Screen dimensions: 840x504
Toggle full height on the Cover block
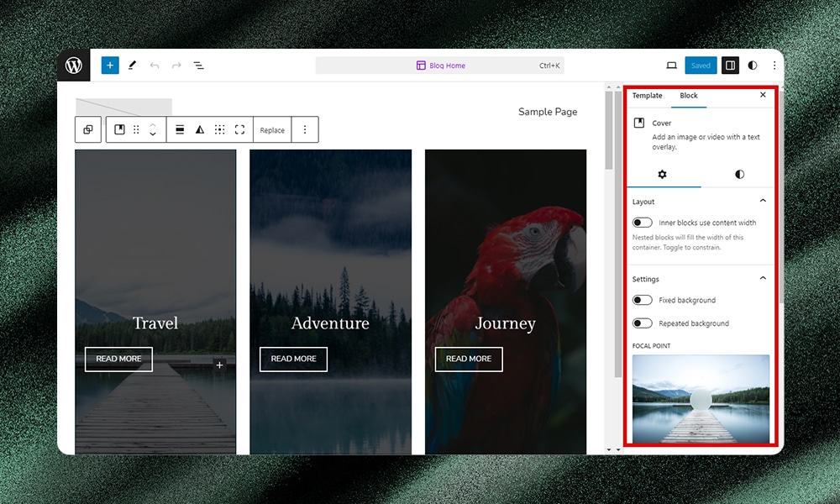click(241, 129)
